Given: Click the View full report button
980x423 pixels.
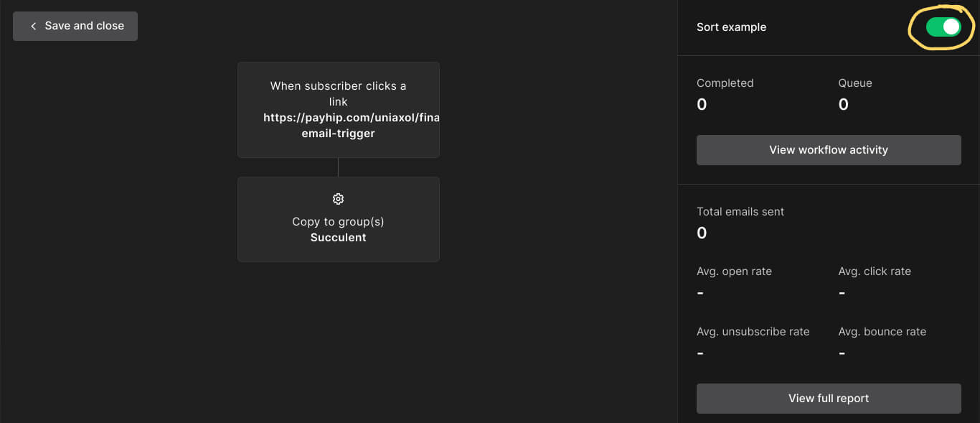Looking at the screenshot, I should point(829,399).
